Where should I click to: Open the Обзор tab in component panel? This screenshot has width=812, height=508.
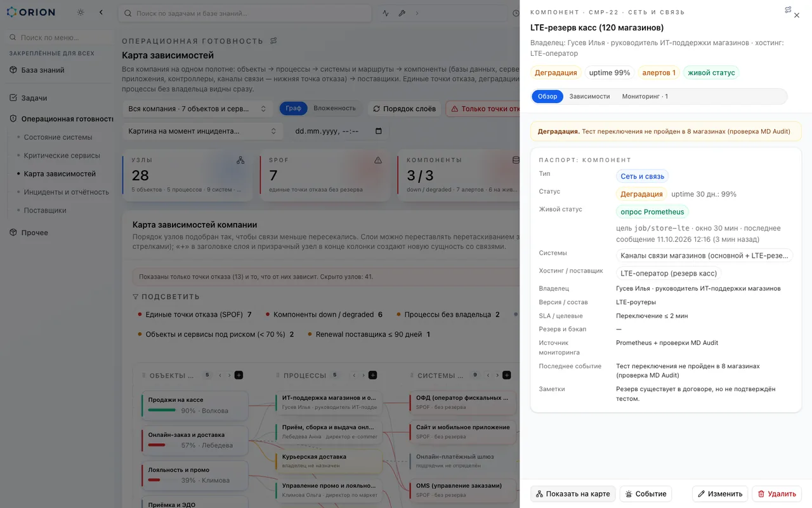coord(547,97)
